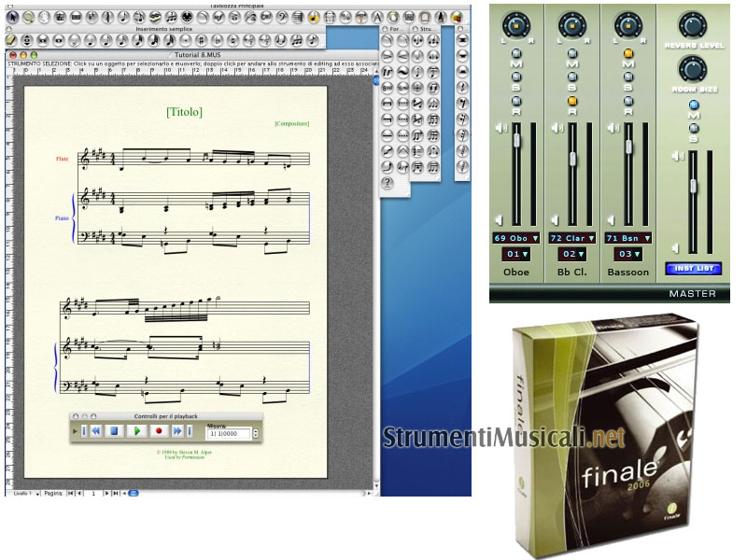Click the Bassoon channel volume fader

[x=628, y=145]
